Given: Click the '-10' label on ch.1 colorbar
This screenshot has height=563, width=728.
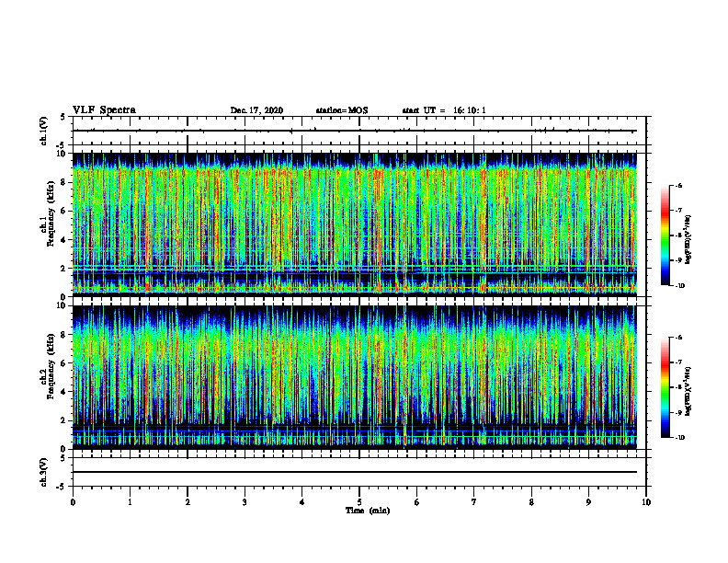Looking at the screenshot, I should point(680,286).
